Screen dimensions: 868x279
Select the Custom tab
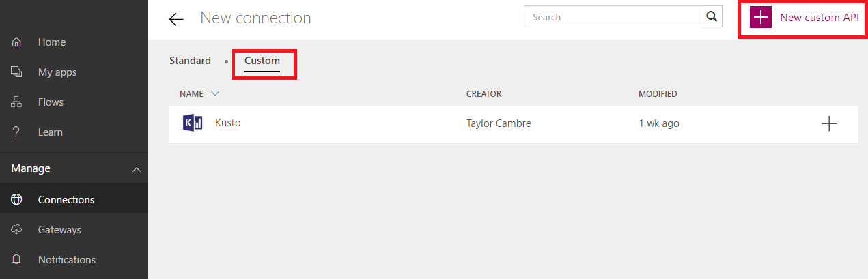coord(262,61)
